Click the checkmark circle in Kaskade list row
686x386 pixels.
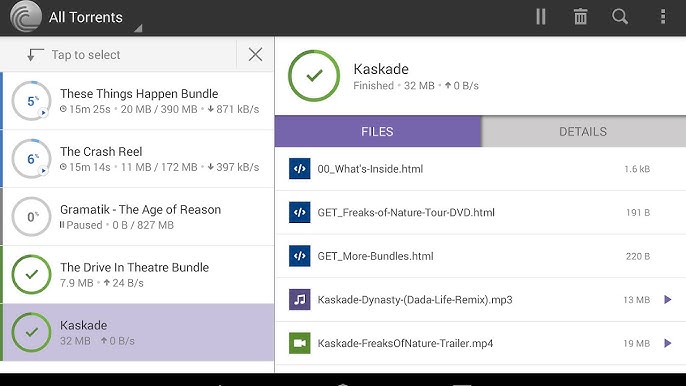(x=31, y=332)
